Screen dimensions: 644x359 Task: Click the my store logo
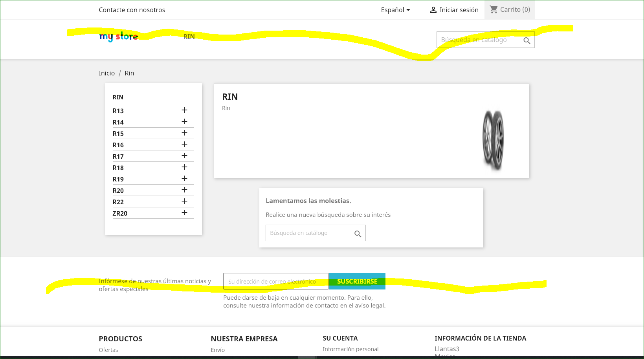(119, 37)
